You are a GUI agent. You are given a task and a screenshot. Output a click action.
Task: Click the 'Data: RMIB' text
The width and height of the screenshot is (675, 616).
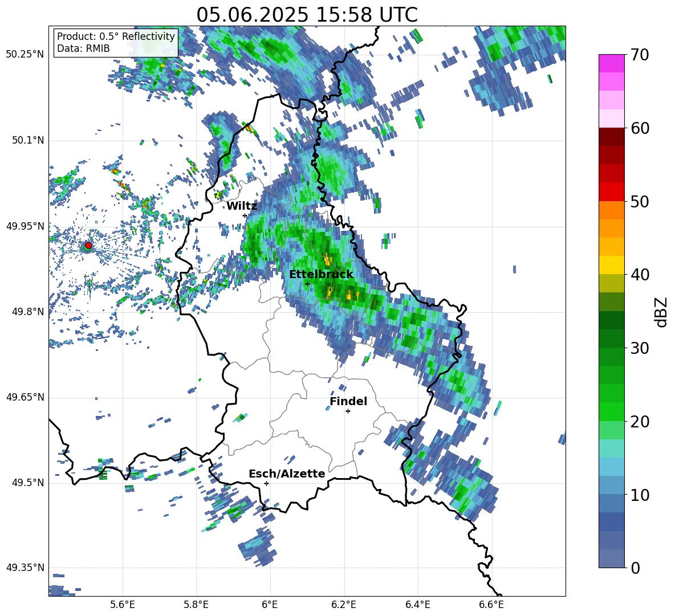pyautogui.click(x=83, y=48)
